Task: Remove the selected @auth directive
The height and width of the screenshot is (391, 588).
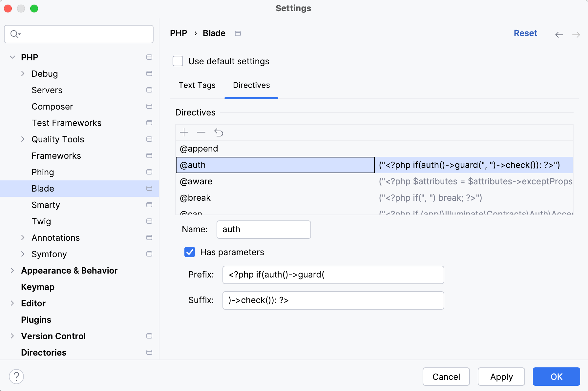Action: coord(201,133)
